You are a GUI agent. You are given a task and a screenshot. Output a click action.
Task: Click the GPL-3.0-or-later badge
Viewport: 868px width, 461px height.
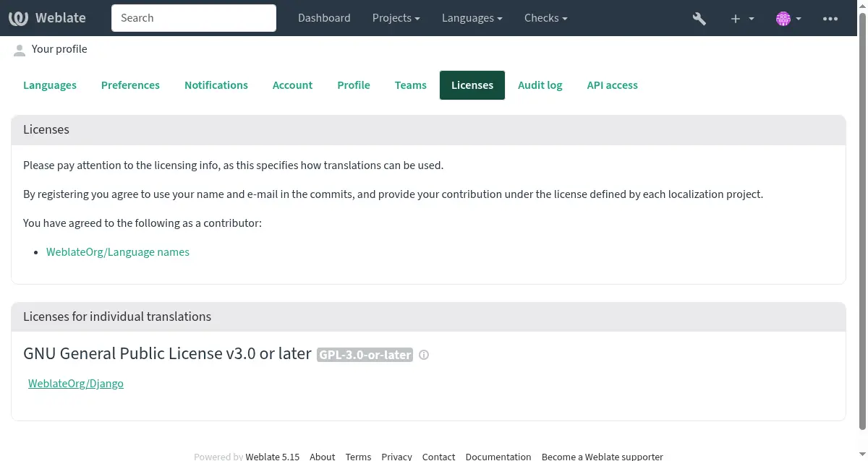[x=365, y=355]
